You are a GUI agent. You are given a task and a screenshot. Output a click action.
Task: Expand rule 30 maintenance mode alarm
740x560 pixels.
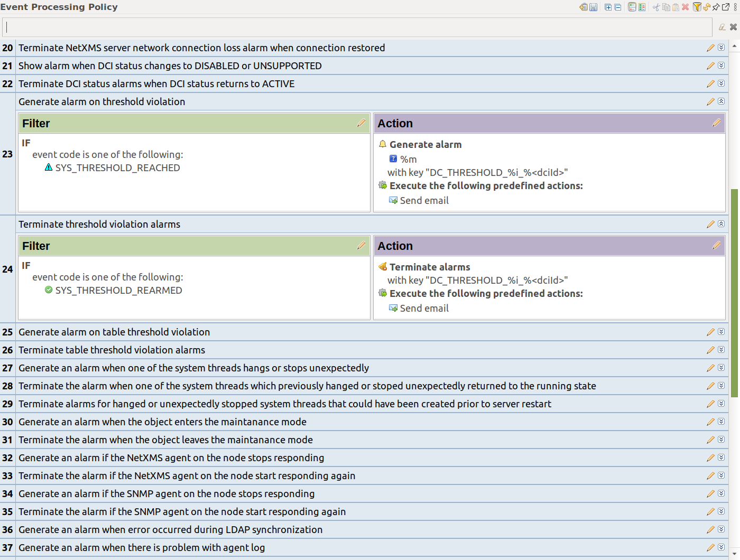coord(721,422)
